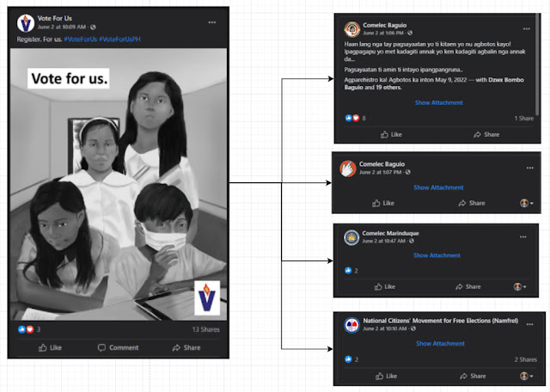
Task: View 1 Share on Comelec Baguio post
Action: coord(524,119)
